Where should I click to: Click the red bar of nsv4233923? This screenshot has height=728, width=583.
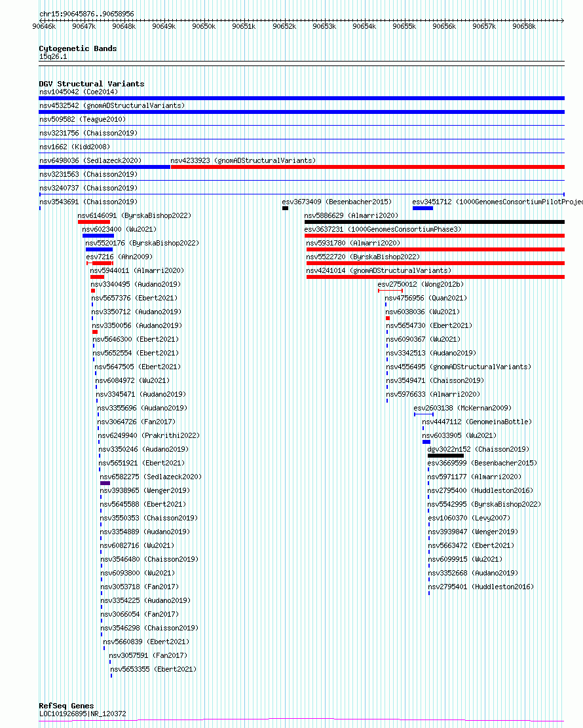click(x=367, y=167)
